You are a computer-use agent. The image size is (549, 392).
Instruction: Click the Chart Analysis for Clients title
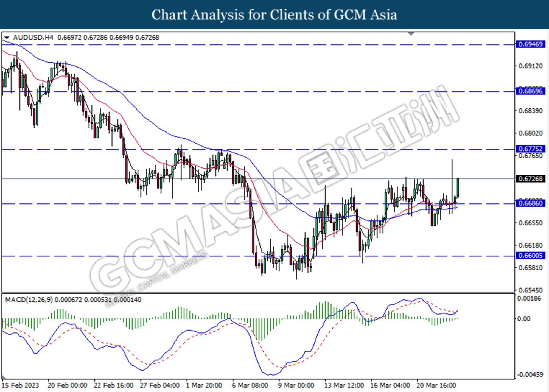click(x=274, y=15)
